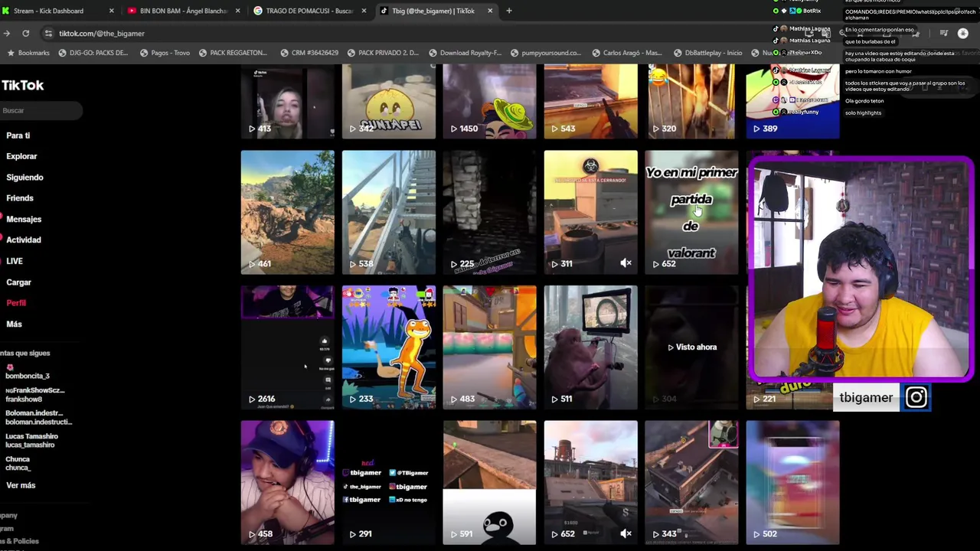Image resolution: width=980 pixels, height=551 pixels.
Task: Open Carlos Aragó bookmark
Action: (x=626, y=53)
